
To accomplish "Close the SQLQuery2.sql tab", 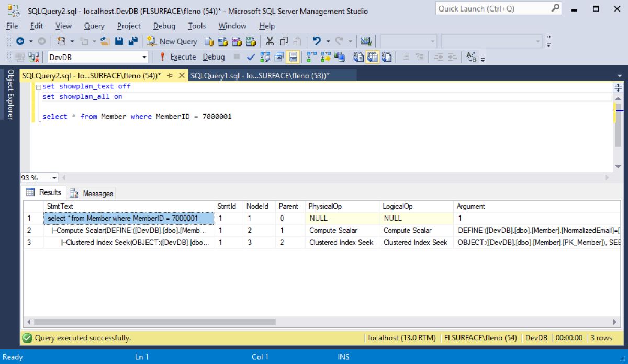I will pos(182,76).
